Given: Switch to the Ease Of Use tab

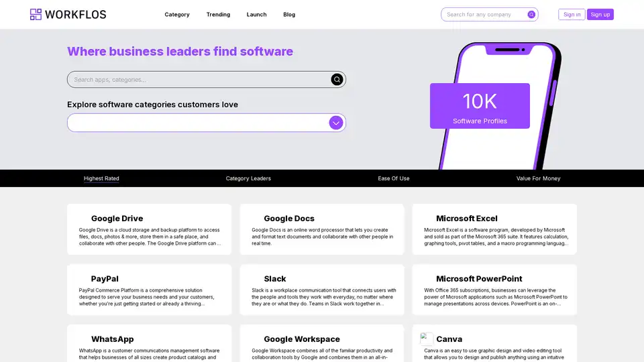Looking at the screenshot, I should (394, 178).
